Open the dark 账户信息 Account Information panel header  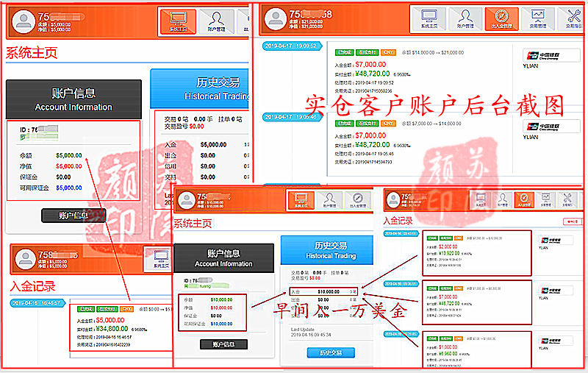(x=73, y=99)
